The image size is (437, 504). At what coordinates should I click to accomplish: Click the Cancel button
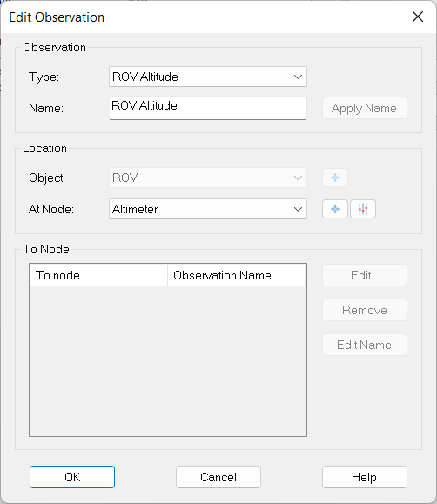pos(218,477)
